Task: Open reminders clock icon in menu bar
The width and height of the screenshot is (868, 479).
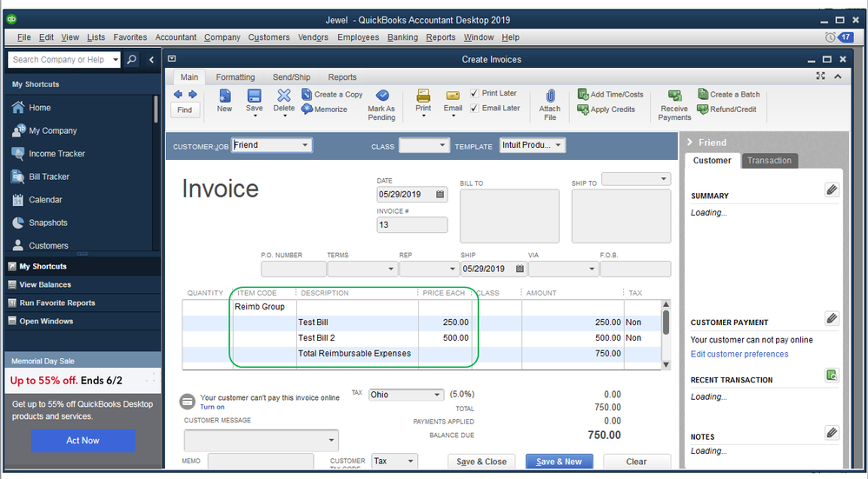Action: pos(830,37)
